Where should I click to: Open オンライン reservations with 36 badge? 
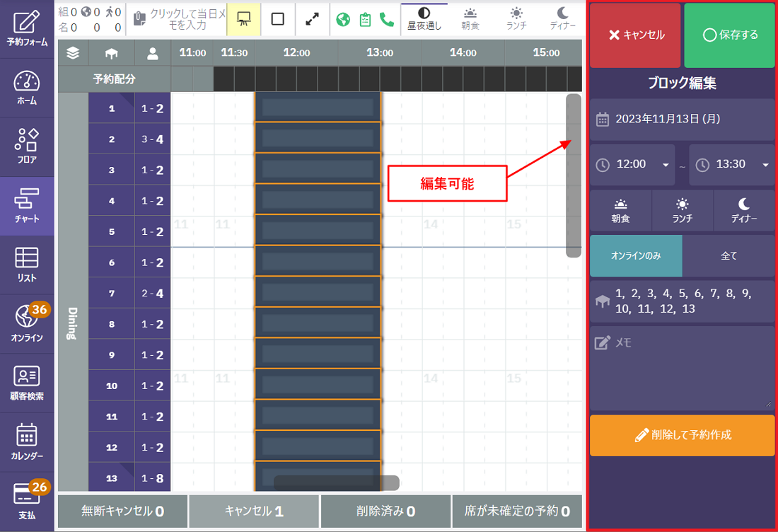[27, 323]
